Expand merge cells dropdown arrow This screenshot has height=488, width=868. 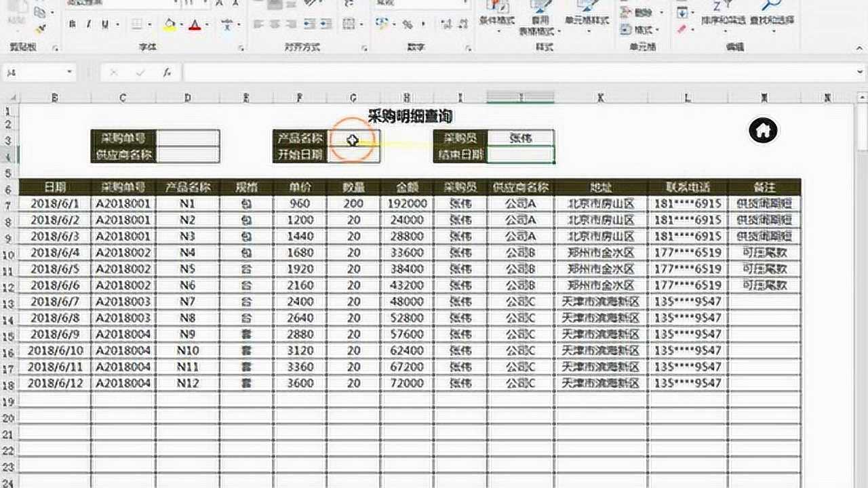[x=361, y=25]
